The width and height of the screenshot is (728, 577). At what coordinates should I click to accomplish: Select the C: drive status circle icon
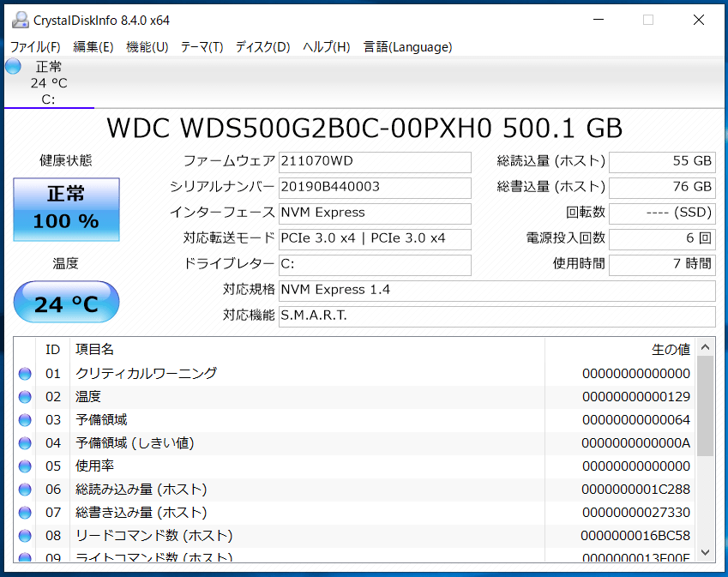click(14, 66)
